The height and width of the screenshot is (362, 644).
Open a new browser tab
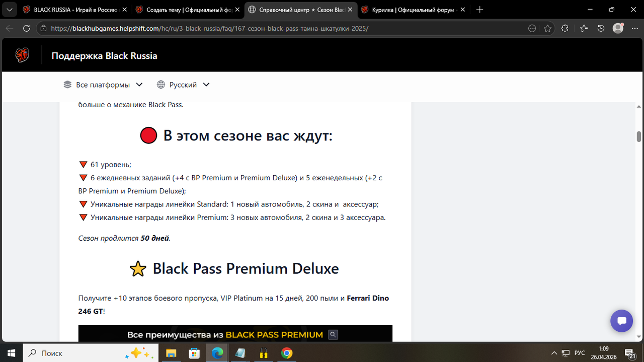tap(479, 10)
